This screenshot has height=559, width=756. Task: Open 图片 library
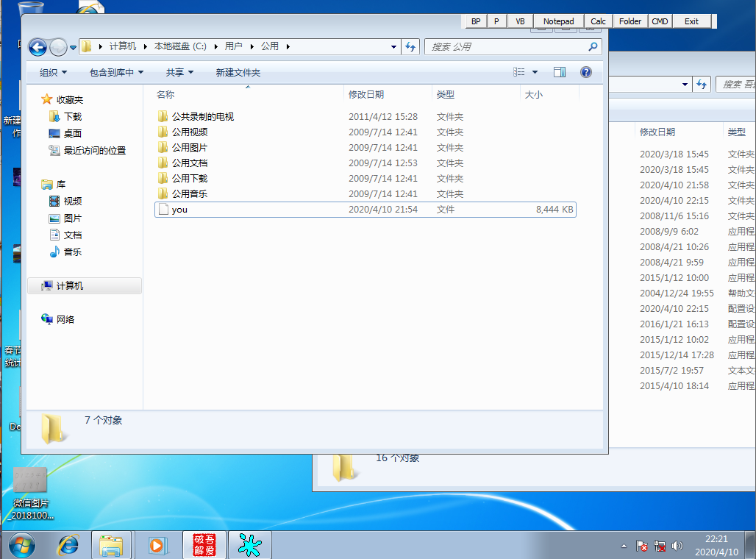65,218
